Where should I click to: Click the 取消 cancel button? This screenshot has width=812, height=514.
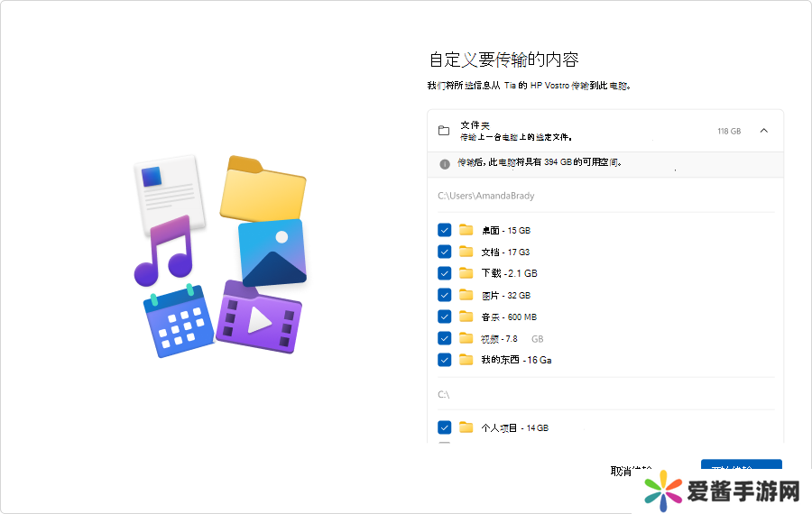tap(631, 470)
